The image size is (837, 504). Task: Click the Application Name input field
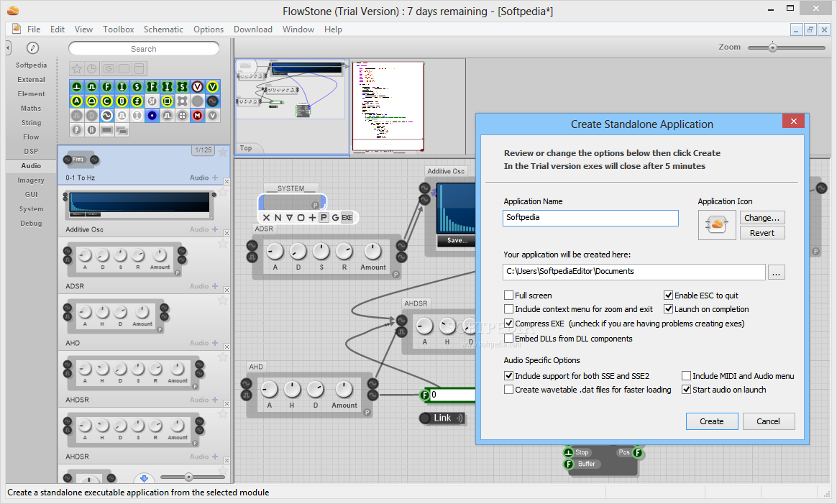590,218
